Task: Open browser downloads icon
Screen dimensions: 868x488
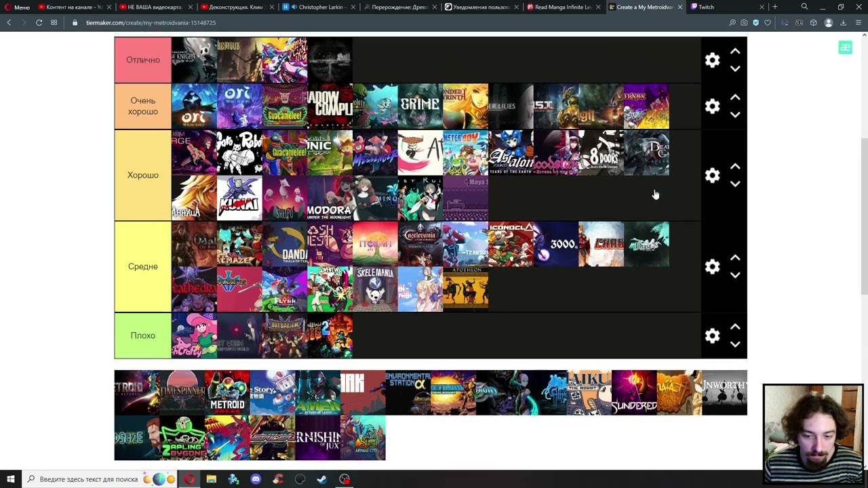Action: (843, 22)
